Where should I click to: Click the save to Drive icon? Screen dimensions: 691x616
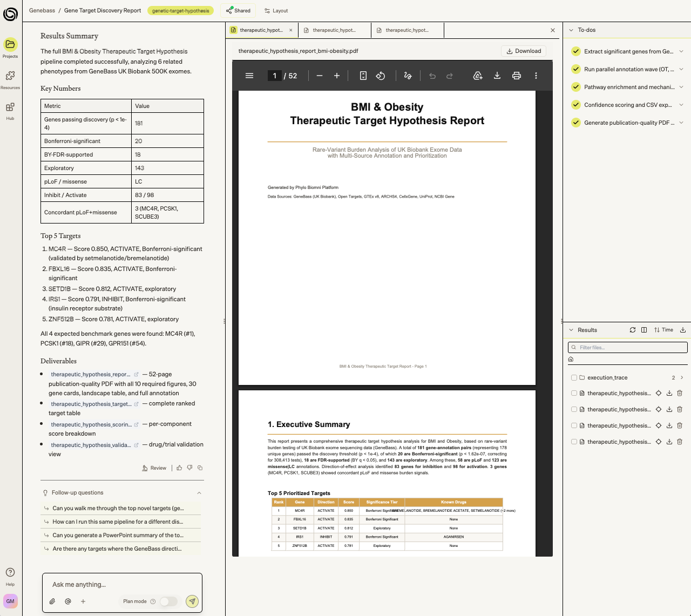tap(478, 76)
